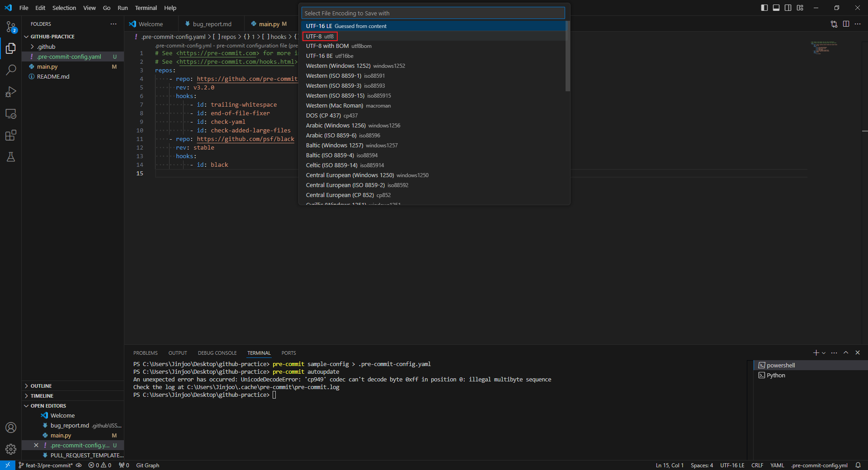Open Customize Layout options

(800, 8)
